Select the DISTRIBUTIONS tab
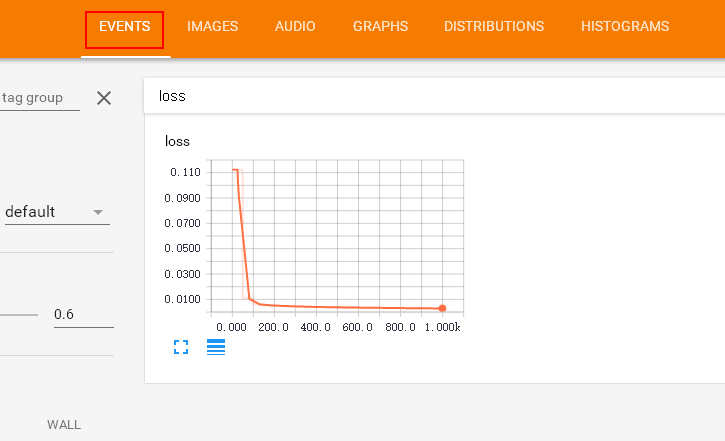The height and width of the screenshot is (441, 725). coord(494,27)
